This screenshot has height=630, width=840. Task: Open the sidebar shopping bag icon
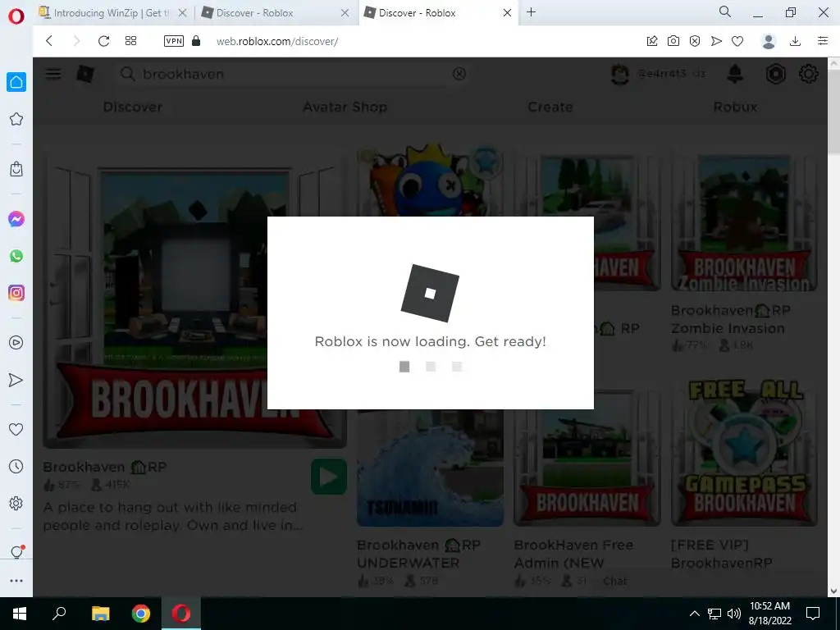16,169
